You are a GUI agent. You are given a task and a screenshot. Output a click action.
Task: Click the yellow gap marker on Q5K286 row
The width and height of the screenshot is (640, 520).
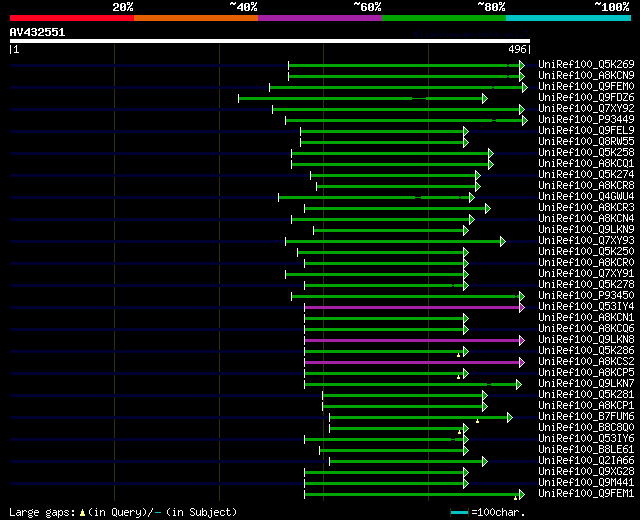point(458,355)
